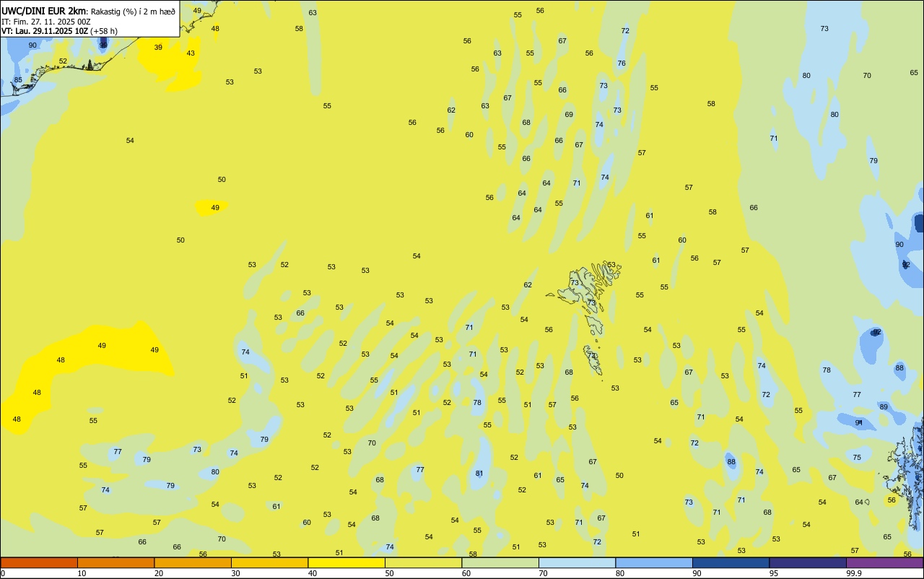Select the medium blue 80–90 legend swatch
This screenshot has height=579, width=924.
654,562
